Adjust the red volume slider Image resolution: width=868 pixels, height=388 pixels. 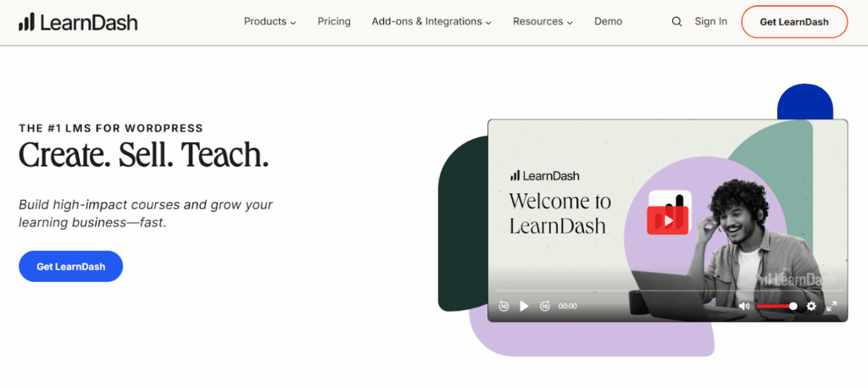[776, 306]
